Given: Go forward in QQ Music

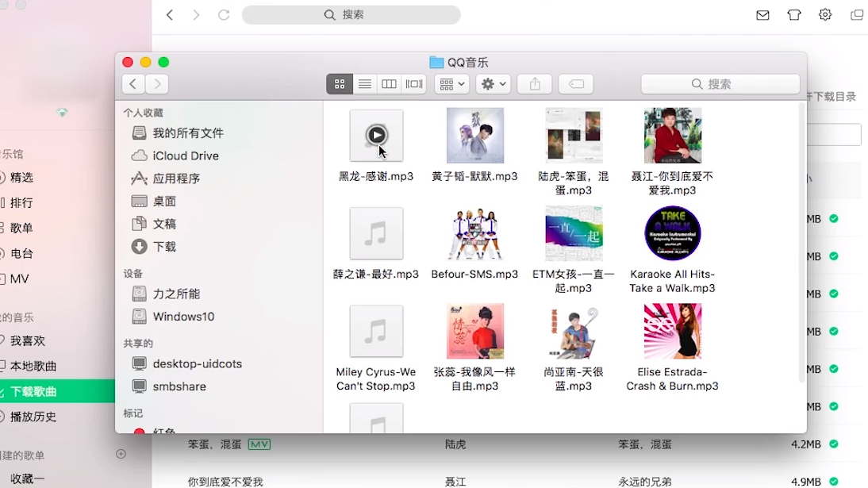Looking at the screenshot, I should point(196,15).
